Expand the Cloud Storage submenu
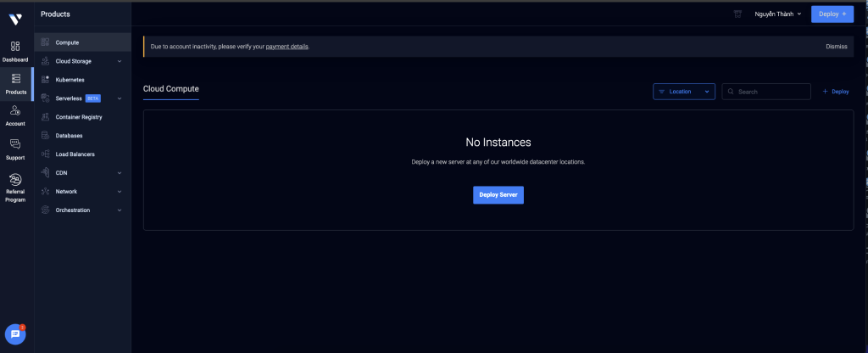Screen dimensions: 868x353 pos(119,61)
